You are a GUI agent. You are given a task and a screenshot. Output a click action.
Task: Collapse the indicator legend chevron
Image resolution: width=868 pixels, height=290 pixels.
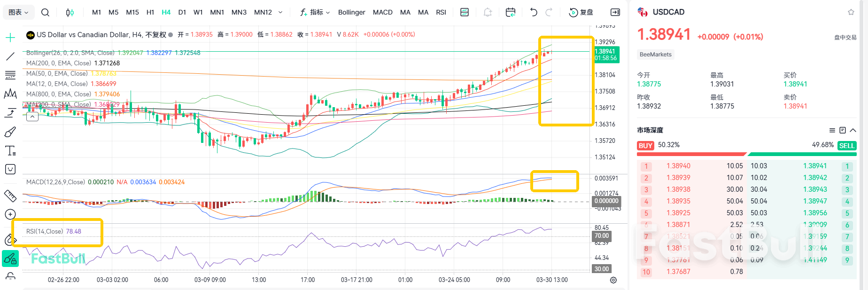(32, 117)
